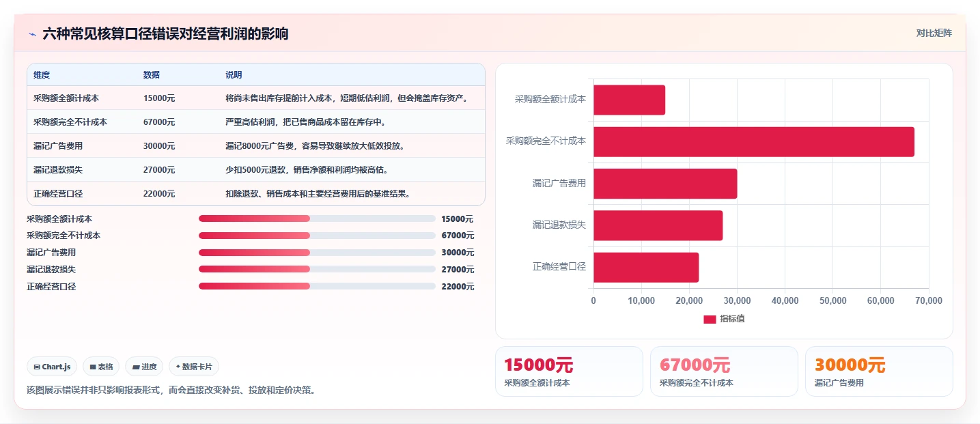980x424 pixels.
Task: Open the 30000元 data card
Action: pos(879,371)
